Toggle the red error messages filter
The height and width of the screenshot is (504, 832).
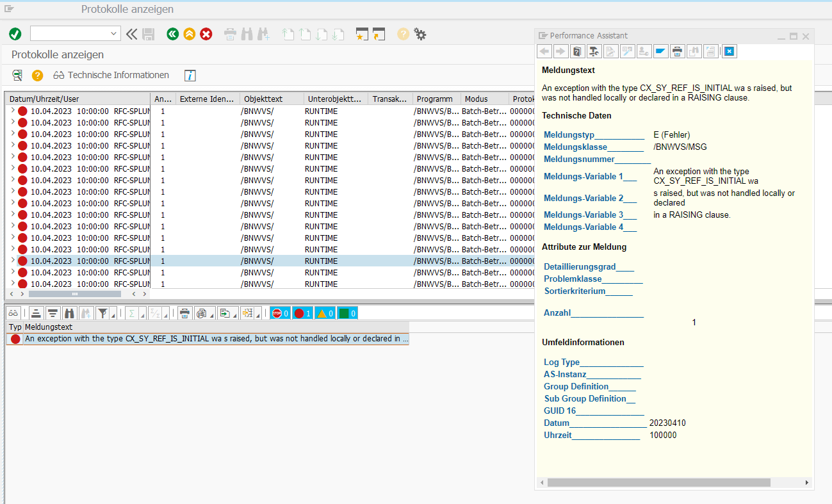(302, 313)
